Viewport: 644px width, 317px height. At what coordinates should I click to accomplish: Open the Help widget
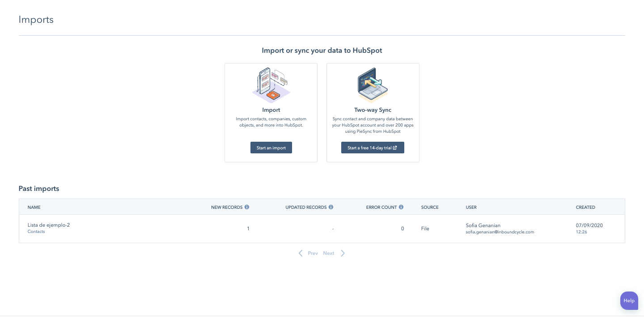629,300
